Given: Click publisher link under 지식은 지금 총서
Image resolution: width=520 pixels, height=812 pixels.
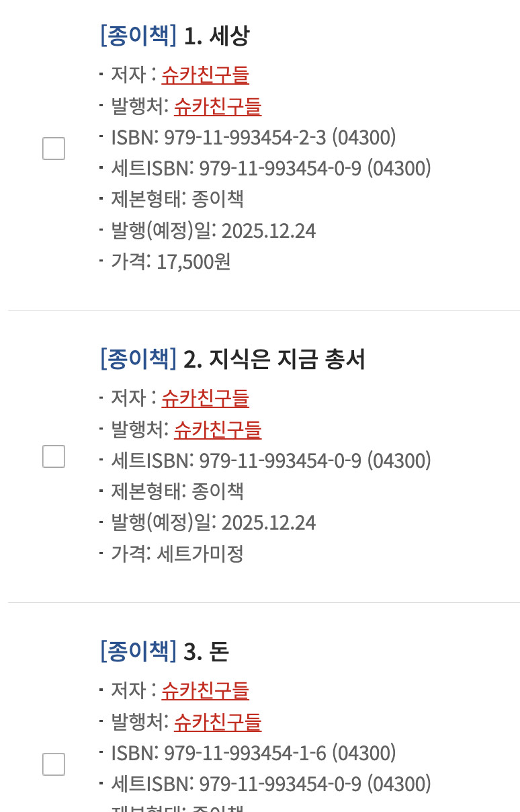Looking at the screenshot, I should click(x=217, y=430).
